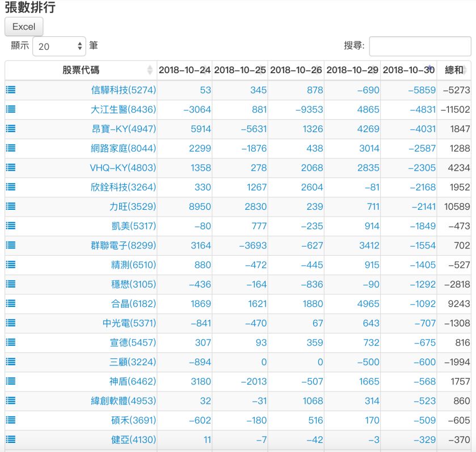Open the list icon on 健亞(4130) row
Screen dimensions: 476x452
pyautogui.click(x=10, y=439)
